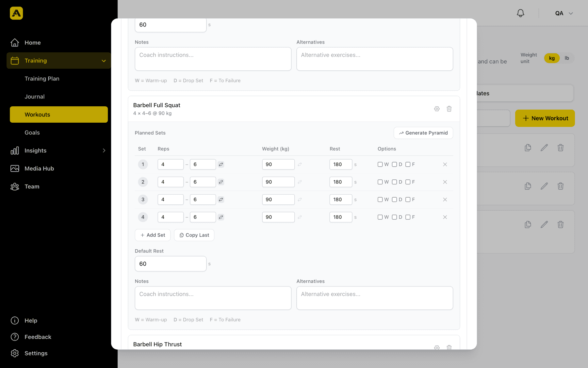The image size is (588, 368).
Task: Click Copy Last button
Action: pyautogui.click(x=194, y=235)
